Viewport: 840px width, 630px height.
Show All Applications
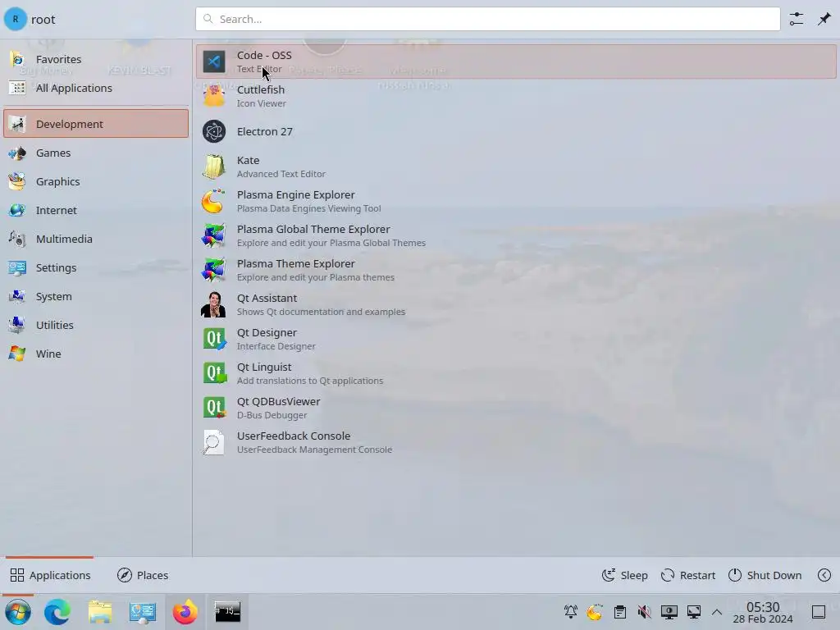(96, 88)
